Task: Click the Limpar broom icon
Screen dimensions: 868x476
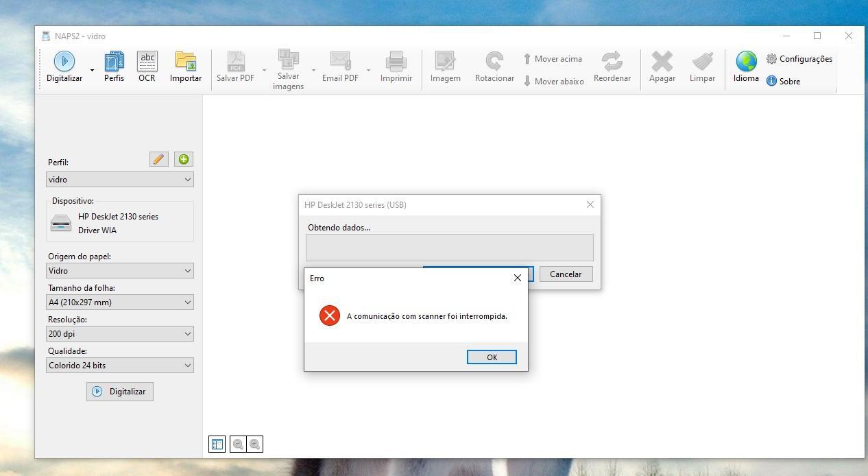Action: click(x=702, y=61)
